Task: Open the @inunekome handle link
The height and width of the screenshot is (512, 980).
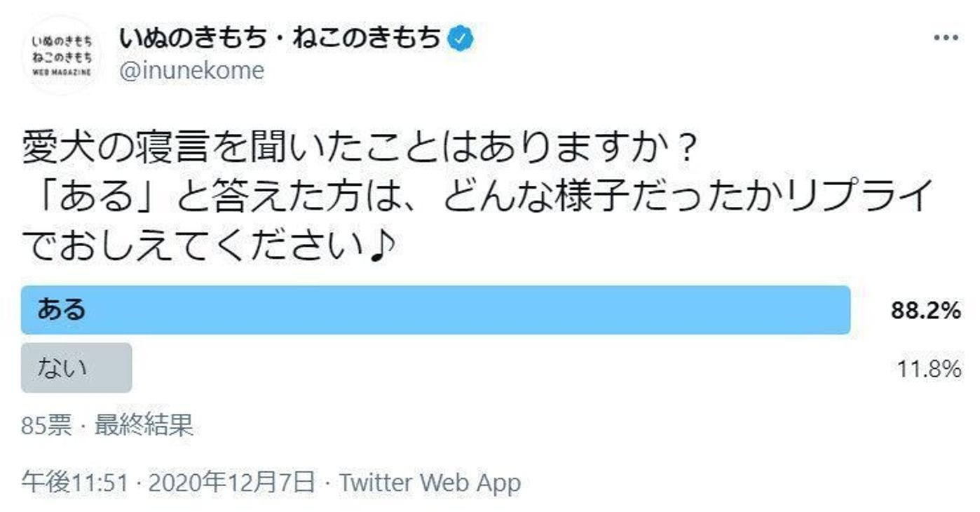Action: (x=191, y=71)
